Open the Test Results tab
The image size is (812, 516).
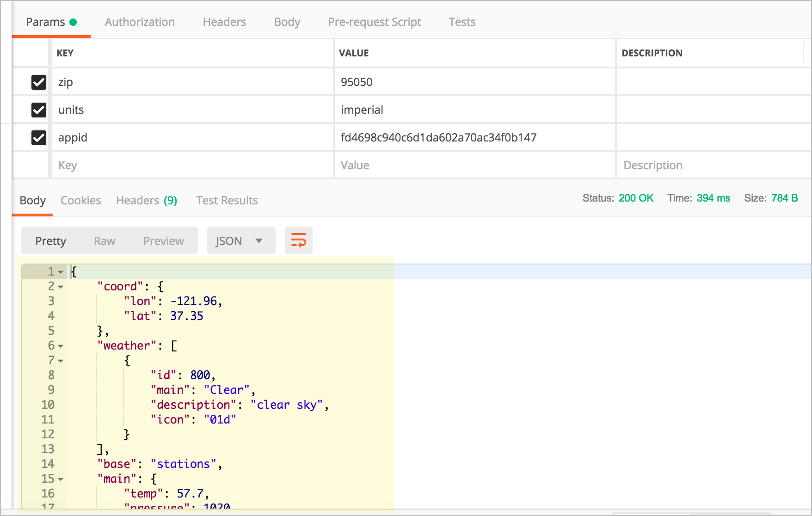tap(227, 201)
